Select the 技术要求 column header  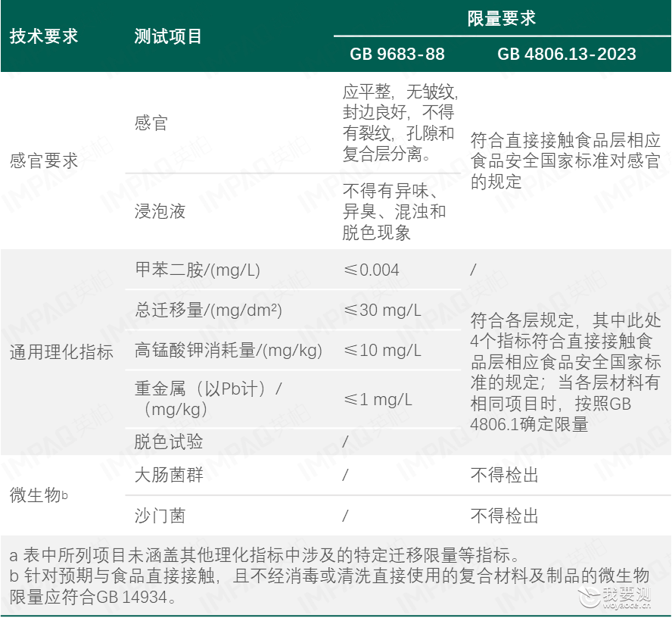44,36
